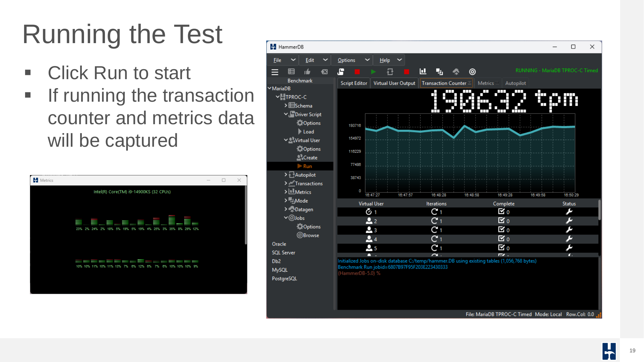Screen dimensions: 644x362
Task: Expand the Datagen tree node
Action: click(x=286, y=209)
